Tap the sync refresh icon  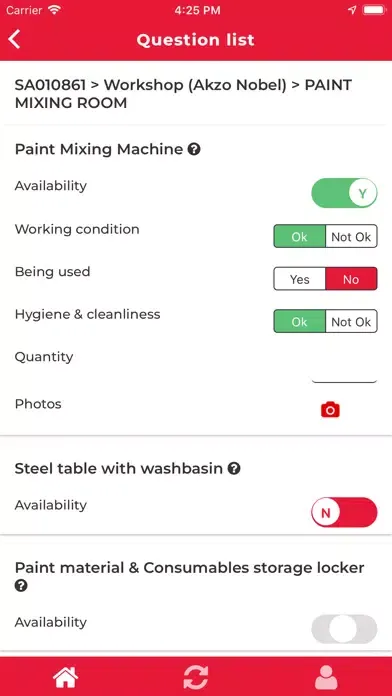196,678
